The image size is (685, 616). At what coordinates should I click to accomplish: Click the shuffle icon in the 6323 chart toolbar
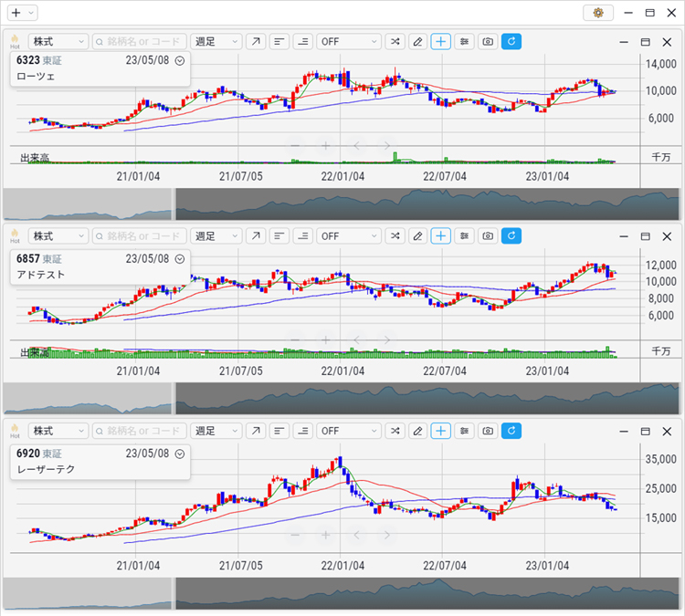(x=395, y=42)
